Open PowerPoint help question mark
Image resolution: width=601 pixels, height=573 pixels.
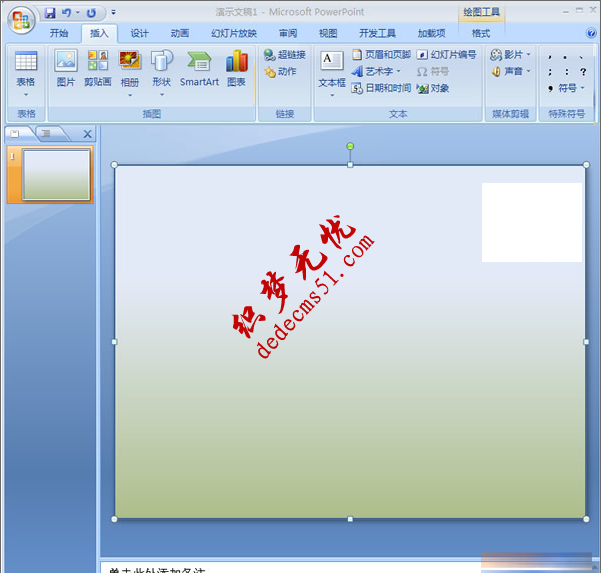click(x=591, y=33)
